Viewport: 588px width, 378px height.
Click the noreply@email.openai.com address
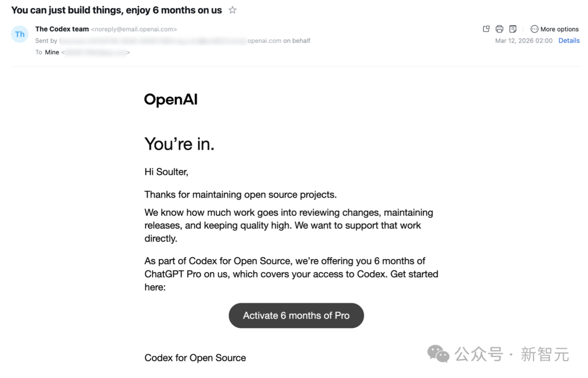tap(134, 29)
